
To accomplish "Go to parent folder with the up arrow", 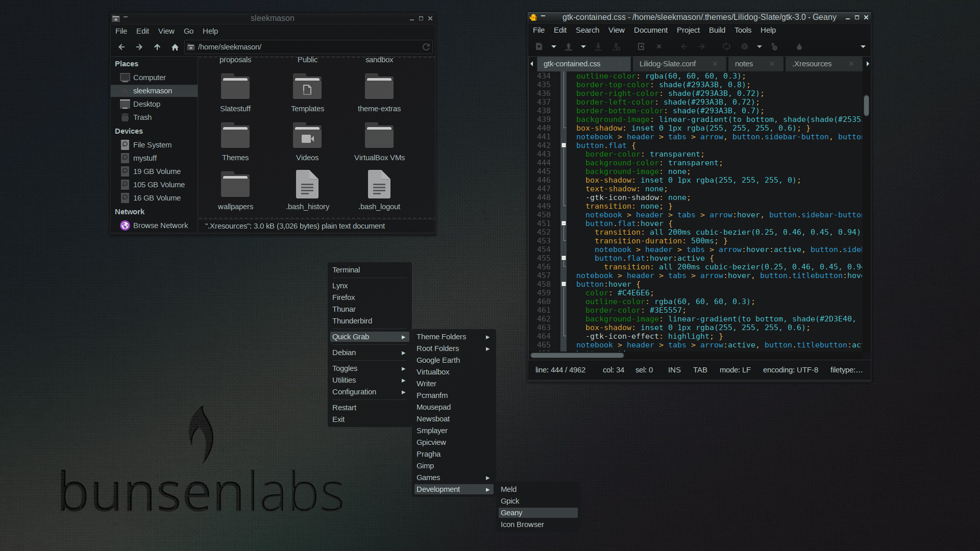I will pyautogui.click(x=157, y=47).
